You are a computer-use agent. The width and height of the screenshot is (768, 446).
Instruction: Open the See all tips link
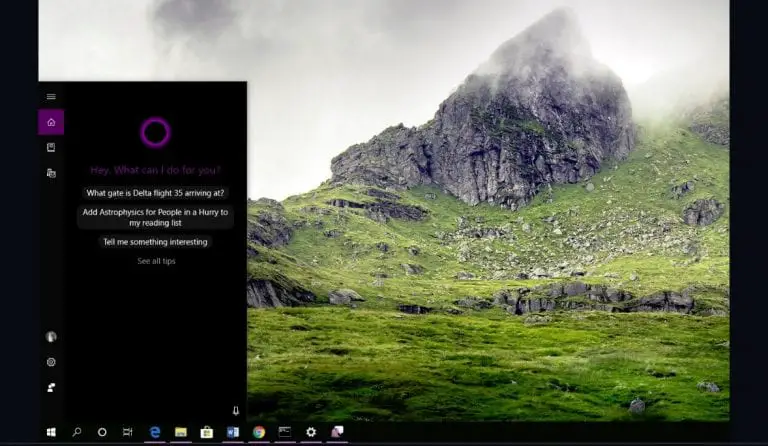(x=156, y=261)
